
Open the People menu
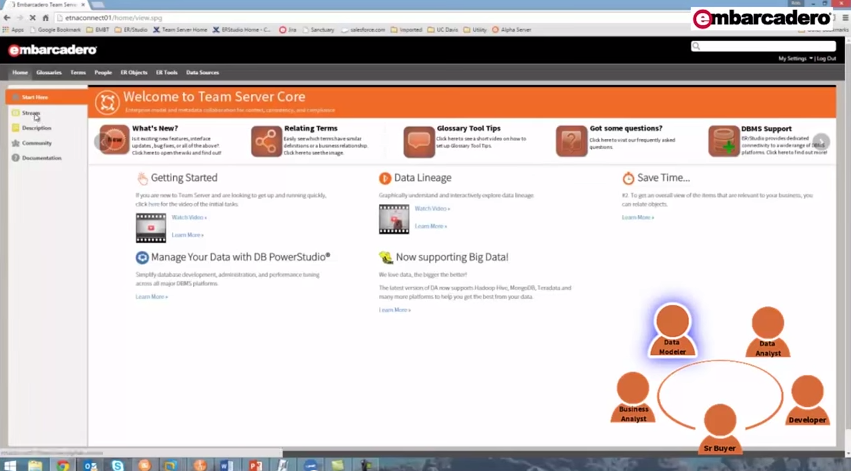click(x=103, y=72)
